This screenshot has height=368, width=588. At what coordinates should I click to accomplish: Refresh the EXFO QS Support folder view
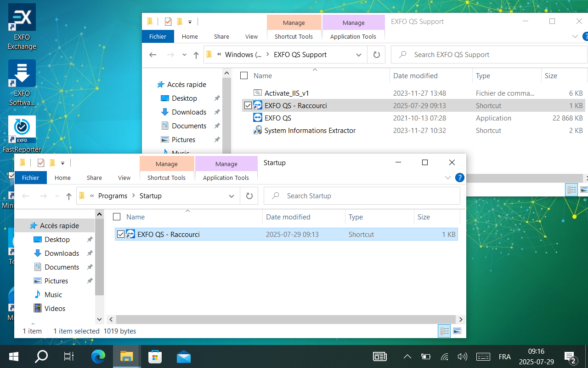(x=377, y=55)
